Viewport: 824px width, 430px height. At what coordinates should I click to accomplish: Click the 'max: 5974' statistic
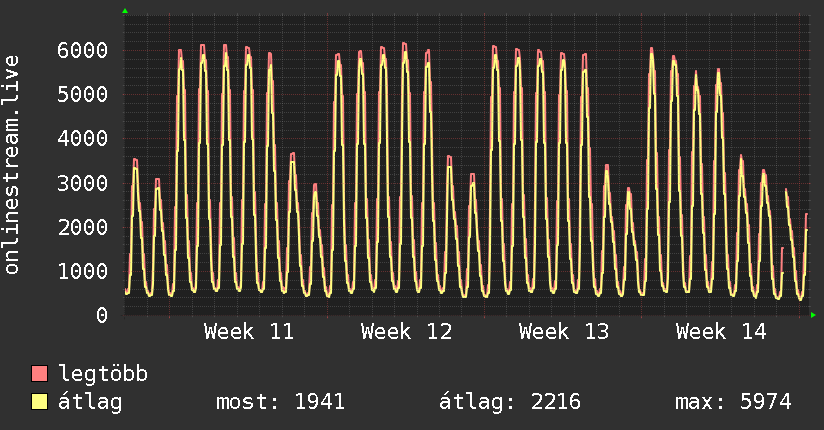click(733, 402)
